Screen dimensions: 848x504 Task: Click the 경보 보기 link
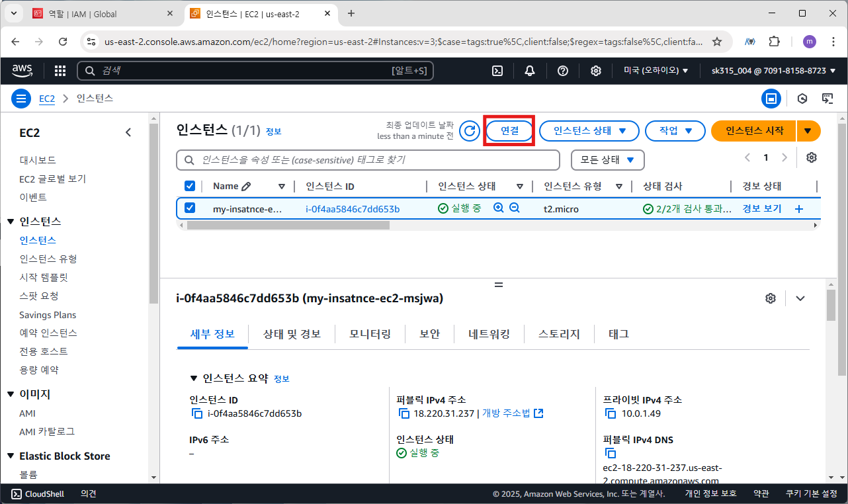[x=762, y=208]
